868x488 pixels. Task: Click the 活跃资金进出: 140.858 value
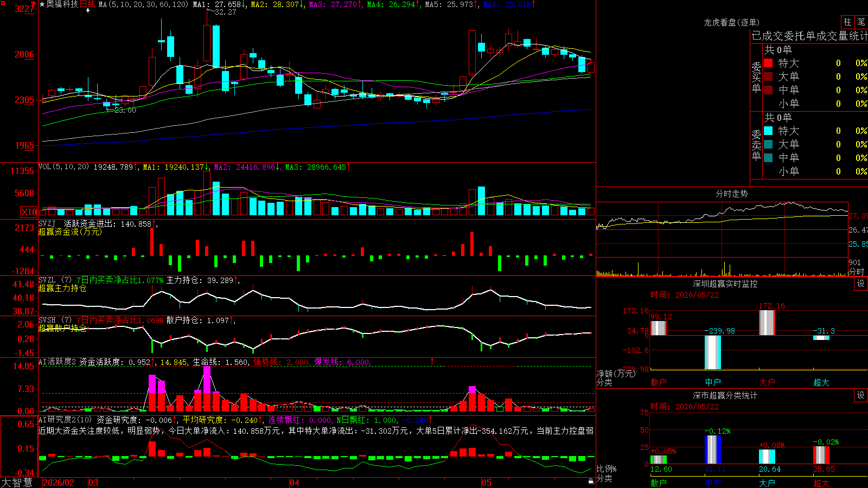coord(110,224)
